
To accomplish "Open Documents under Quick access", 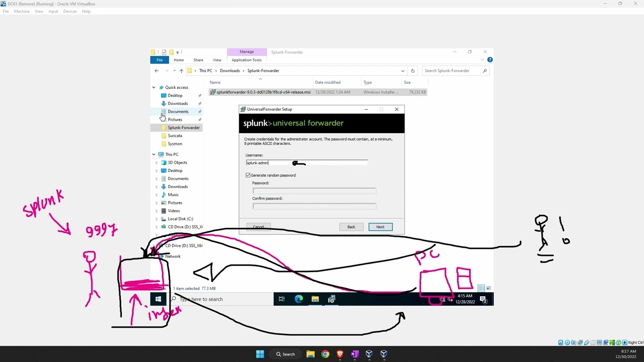I will tap(178, 112).
